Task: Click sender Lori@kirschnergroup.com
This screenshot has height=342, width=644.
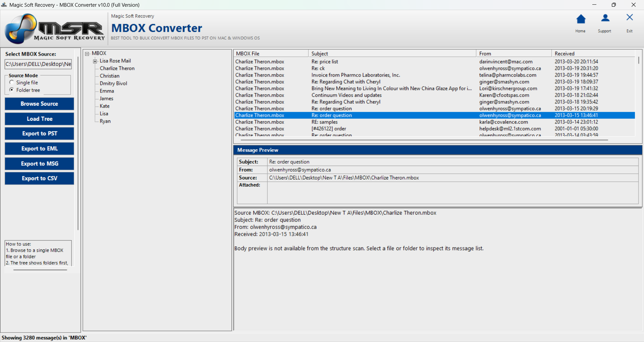Action: coord(508,89)
